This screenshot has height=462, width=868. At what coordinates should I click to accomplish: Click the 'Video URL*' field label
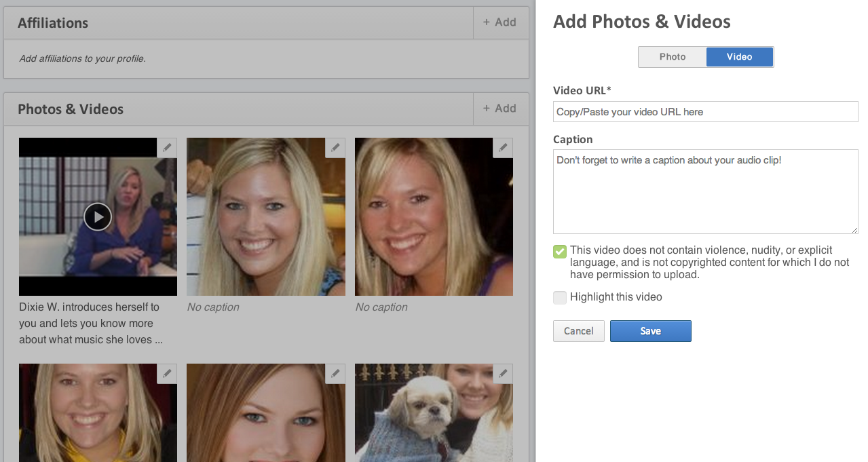point(582,91)
